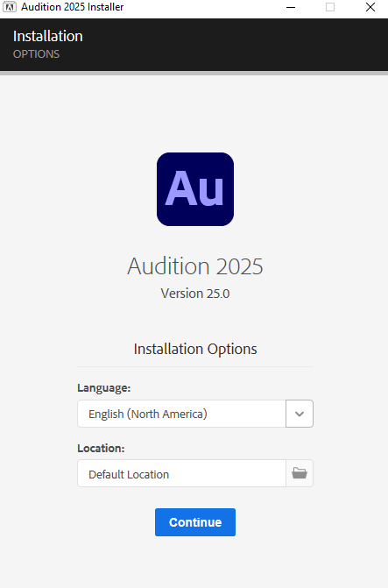
Task: Click the Continue button
Action: [x=195, y=522]
